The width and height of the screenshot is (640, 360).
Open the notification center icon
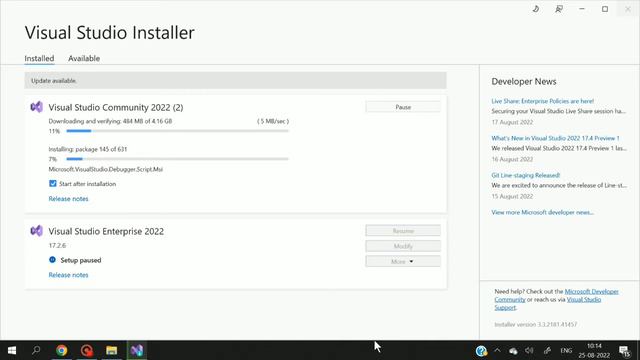[x=624, y=351]
